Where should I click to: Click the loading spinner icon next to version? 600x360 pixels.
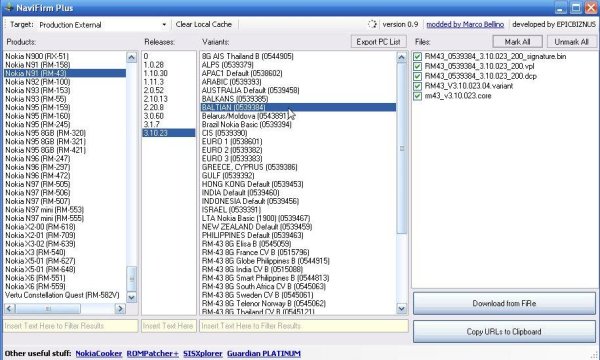pyautogui.click(x=372, y=24)
